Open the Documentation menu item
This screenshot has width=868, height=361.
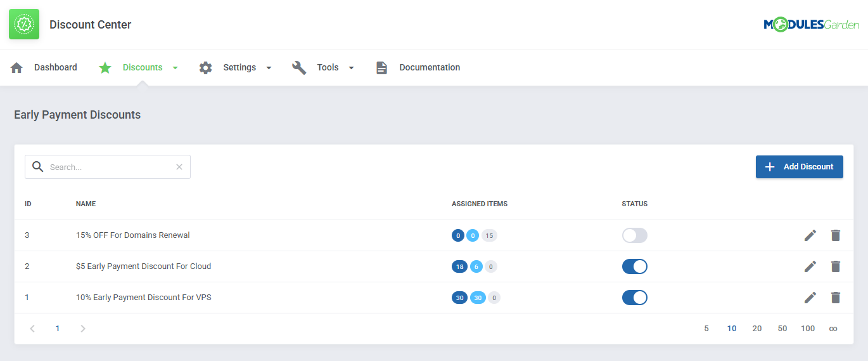point(429,67)
